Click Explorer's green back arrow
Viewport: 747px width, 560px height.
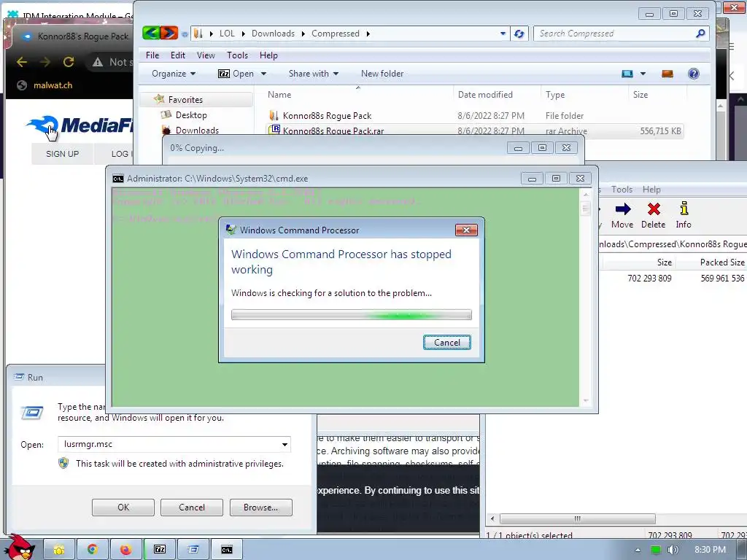click(x=151, y=33)
